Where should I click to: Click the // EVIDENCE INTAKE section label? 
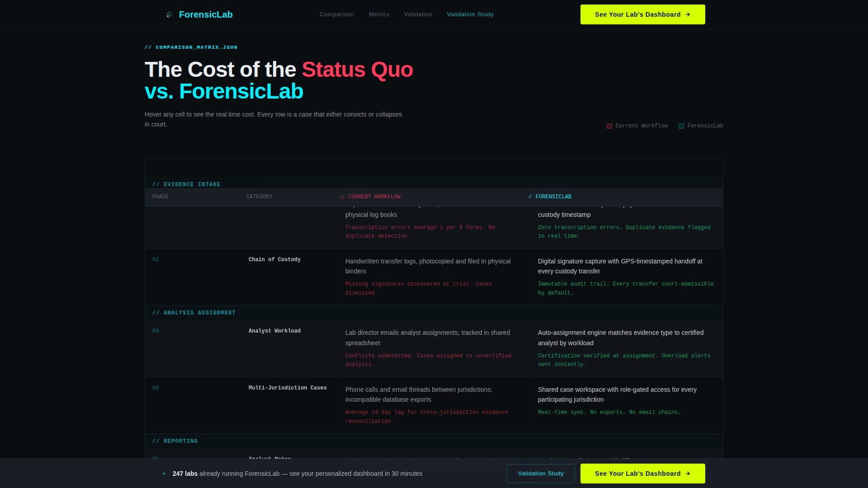click(186, 184)
